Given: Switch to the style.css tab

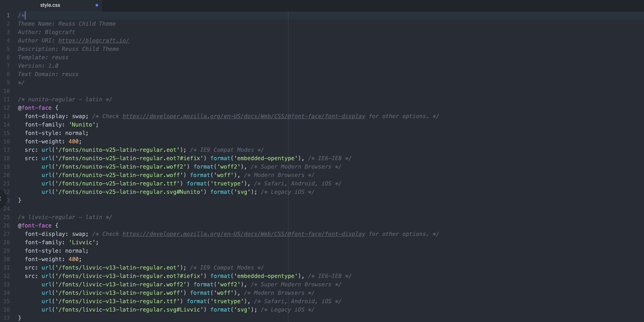Looking at the screenshot, I should pyautogui.click(x=49, y=5).
